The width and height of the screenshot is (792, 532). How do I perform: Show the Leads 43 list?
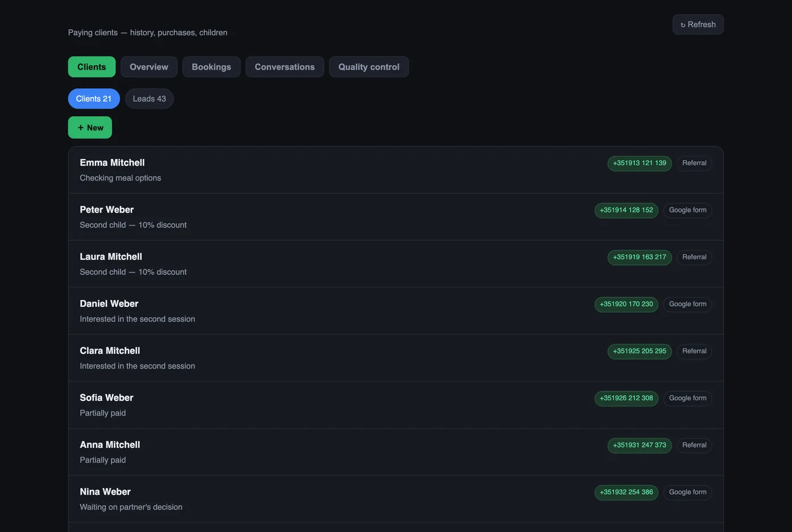click(x=149, y=98)
